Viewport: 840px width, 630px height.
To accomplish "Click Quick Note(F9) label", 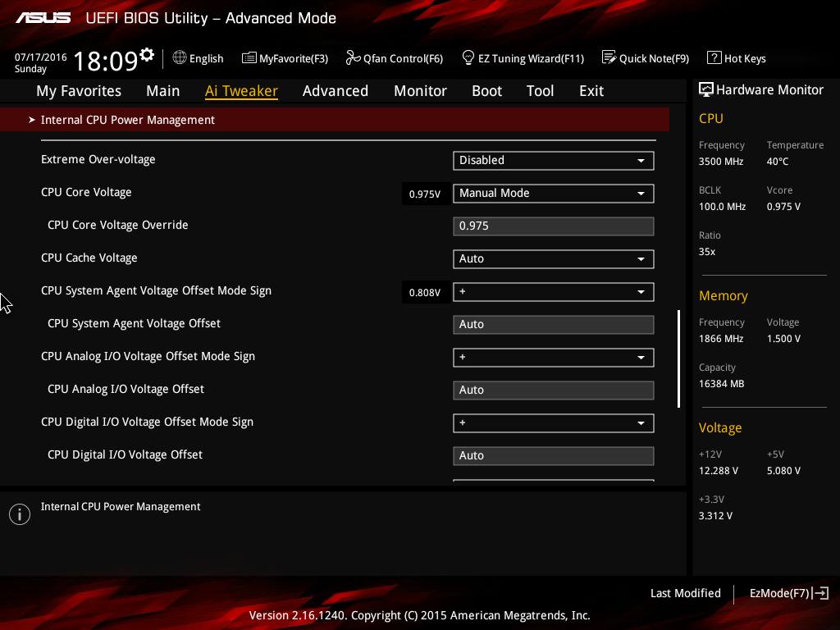I will 654,58.
